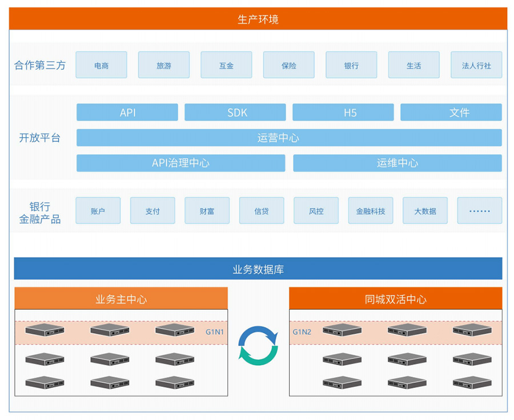The height and width of the screenshot is (420, 514).
Task: Open the 运维中心 bar
Action: click(397, 163)
